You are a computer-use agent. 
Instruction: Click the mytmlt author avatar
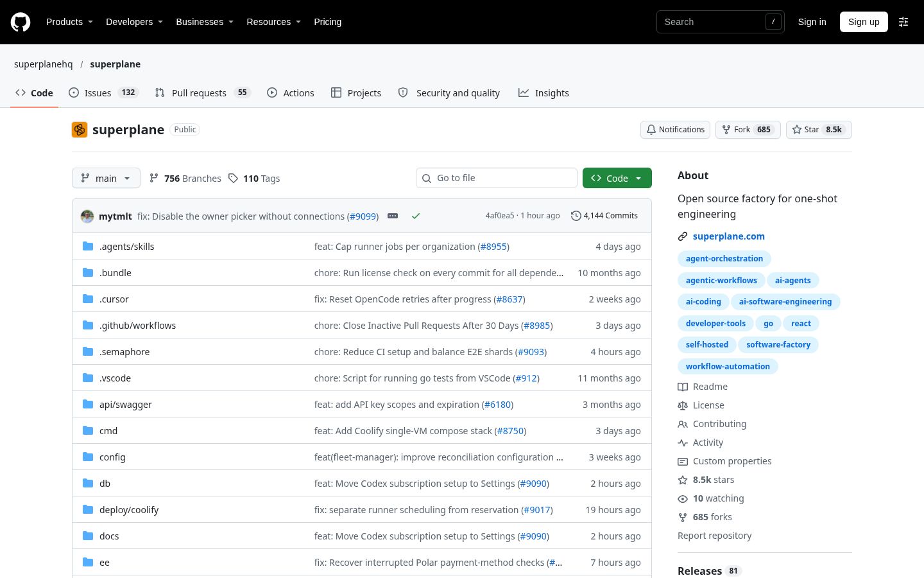click(87, 216)
